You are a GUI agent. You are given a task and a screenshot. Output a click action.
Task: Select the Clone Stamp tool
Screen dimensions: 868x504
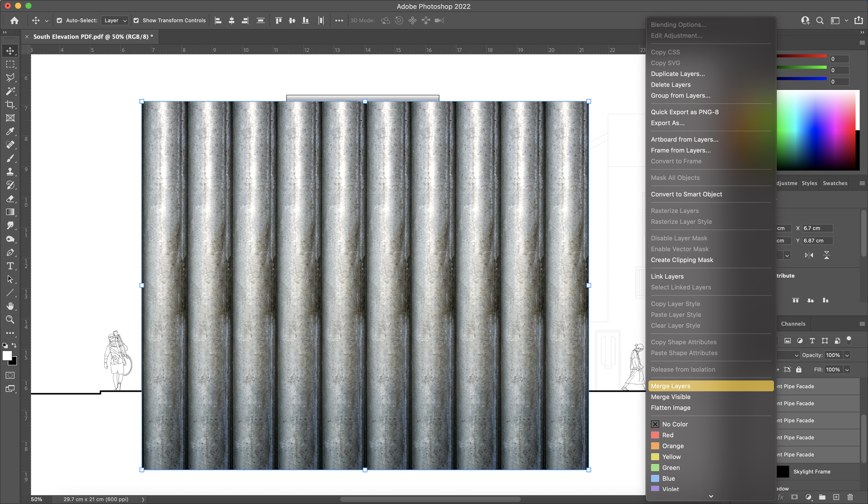point(10,172)
